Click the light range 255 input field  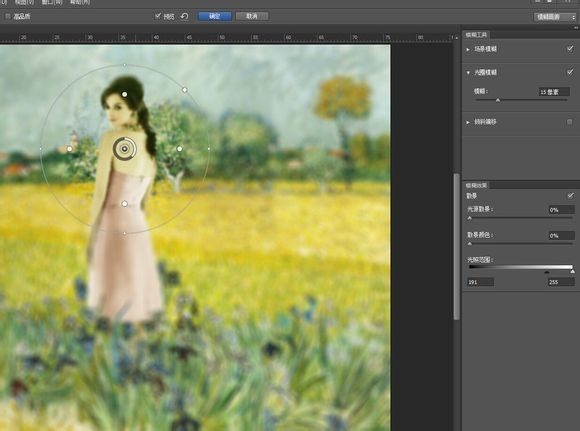click(561, 282)
